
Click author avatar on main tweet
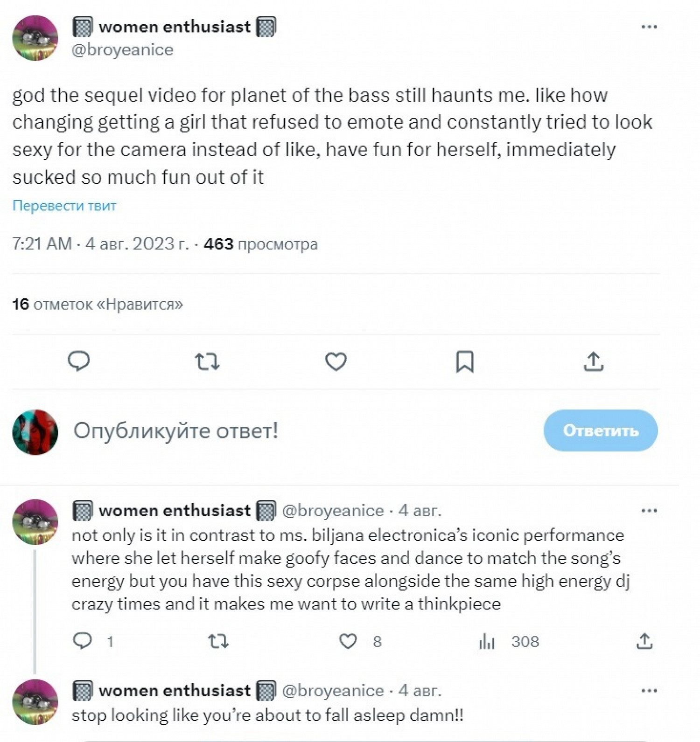35,38
